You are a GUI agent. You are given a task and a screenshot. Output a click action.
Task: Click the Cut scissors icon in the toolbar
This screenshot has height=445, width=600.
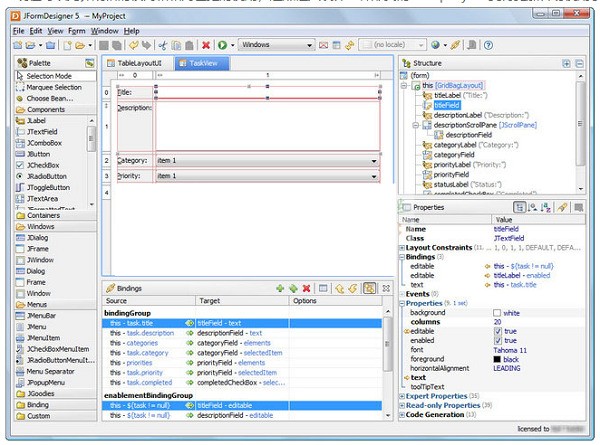point(162,45)
